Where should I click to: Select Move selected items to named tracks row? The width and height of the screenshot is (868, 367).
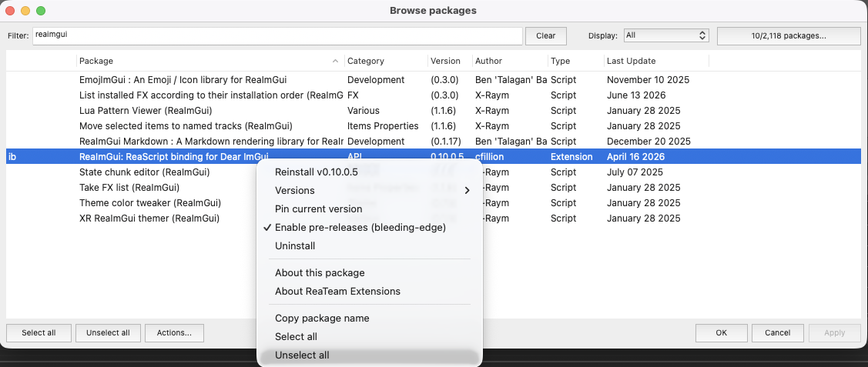434,126
